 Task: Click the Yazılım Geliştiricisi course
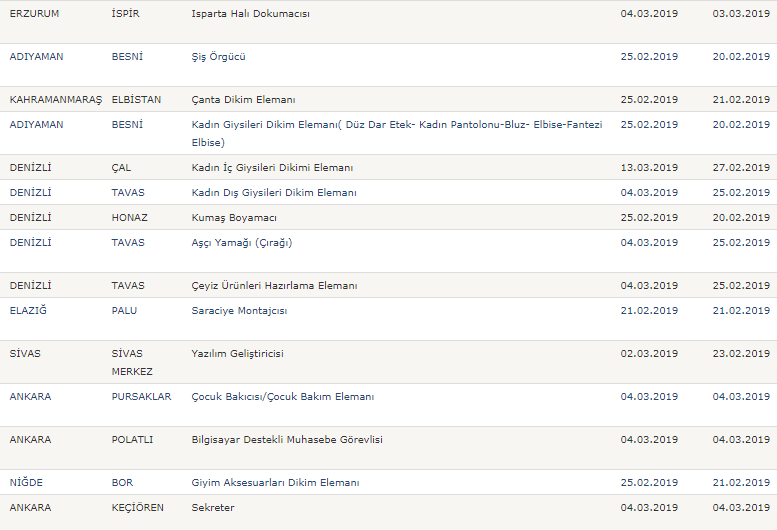pos(238,354)
